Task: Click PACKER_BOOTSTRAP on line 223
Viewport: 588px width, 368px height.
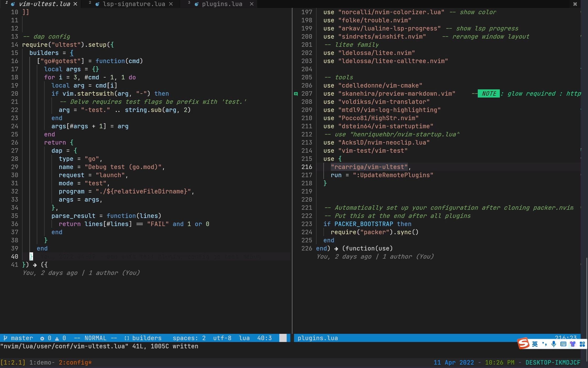Action: tap(364, 224)
